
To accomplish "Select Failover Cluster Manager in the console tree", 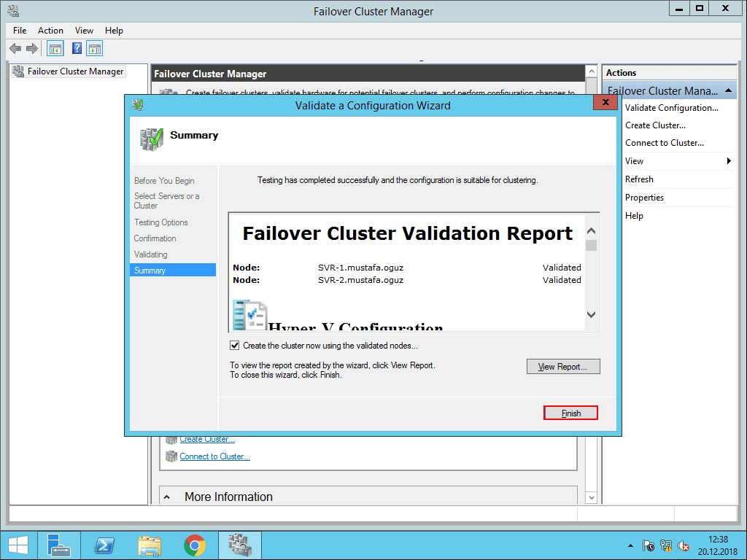I will (x=77, y=71).
